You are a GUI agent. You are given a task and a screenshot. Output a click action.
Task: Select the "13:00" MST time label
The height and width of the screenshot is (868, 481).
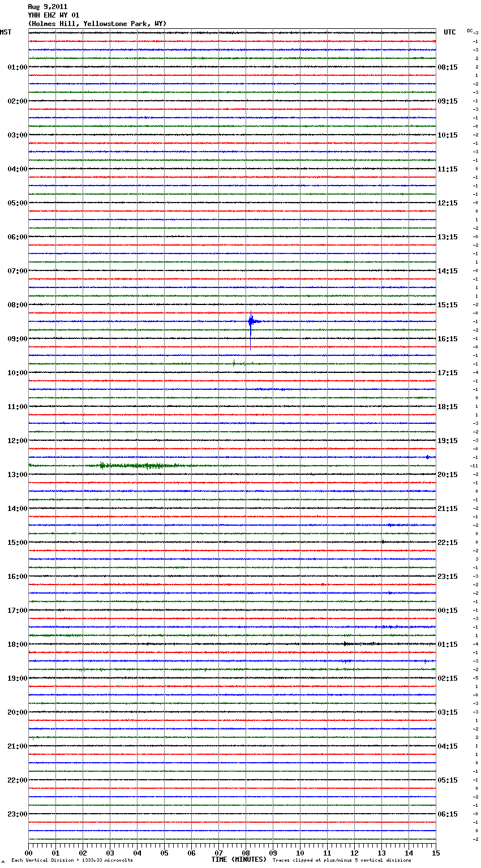pyautogui.click(x=18, y=475)
